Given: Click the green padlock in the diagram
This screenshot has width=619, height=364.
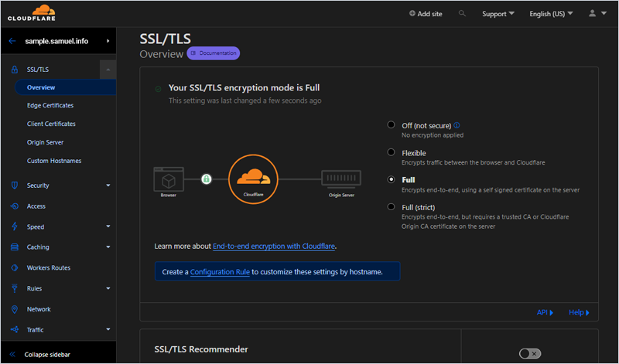Looking at the screenshot, I should 206,179.
